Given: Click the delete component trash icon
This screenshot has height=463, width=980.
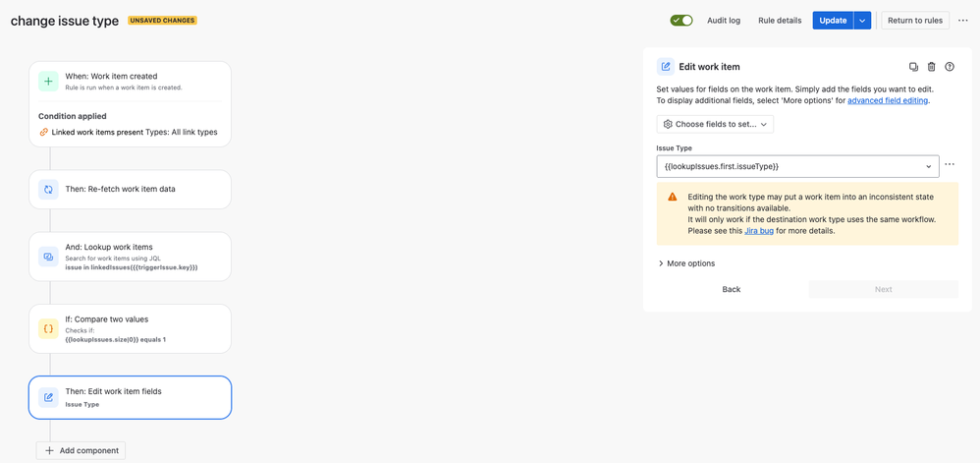Looking at the screenshot, I should pyautogui.click(x=932, y=67).
